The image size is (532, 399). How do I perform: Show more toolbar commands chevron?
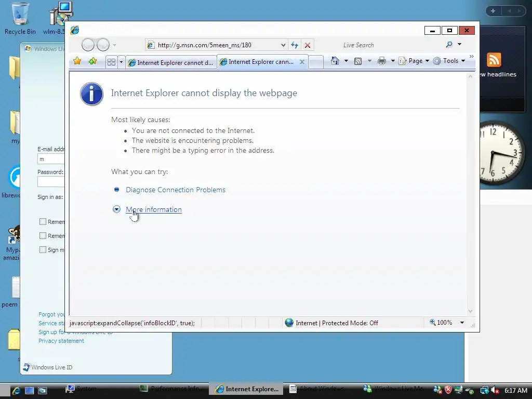tap(472, 56)
